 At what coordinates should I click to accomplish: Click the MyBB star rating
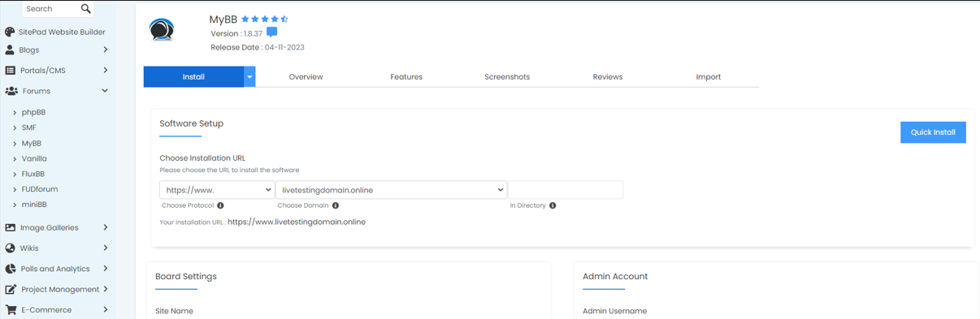click(265, 19)
